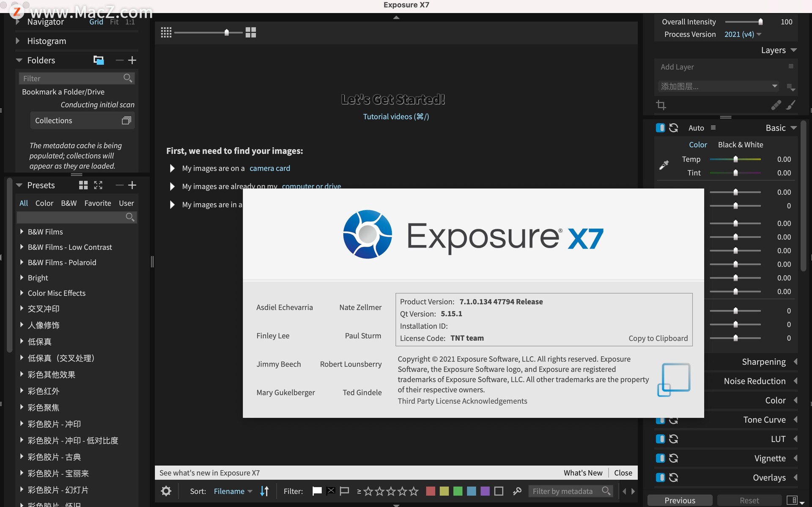Click the Add Layer menu lines icon
Viewport: 812px width, 507px height.
click(x=791, y=66)
